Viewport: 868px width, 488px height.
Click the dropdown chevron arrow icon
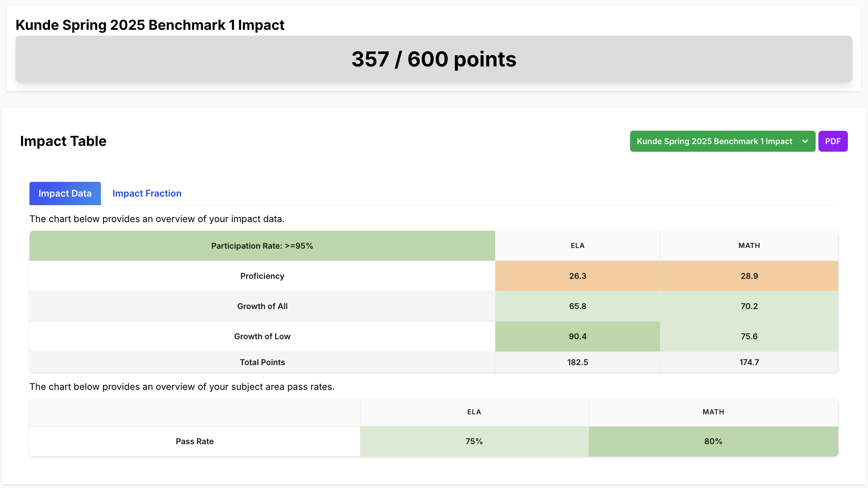pyautogui.click(x=805, y=141)
